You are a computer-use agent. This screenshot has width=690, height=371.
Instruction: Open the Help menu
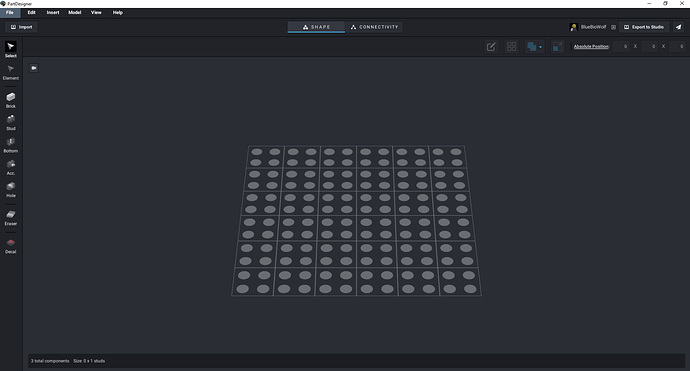[x=117, y=12]
